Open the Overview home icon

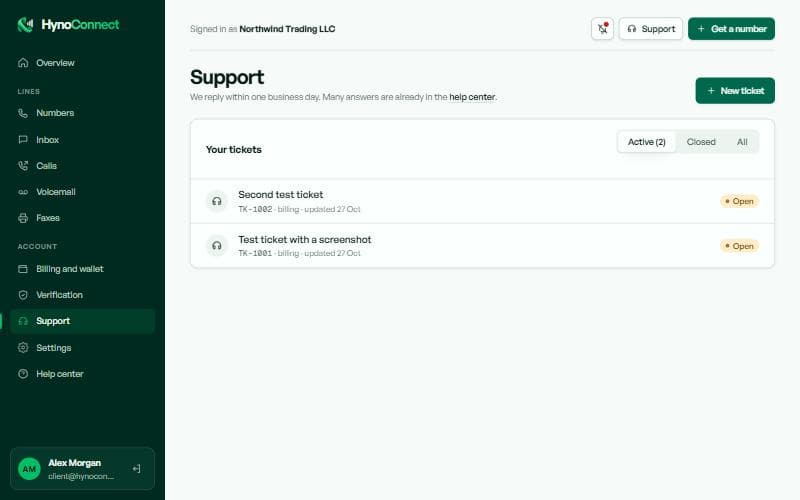point(23,63)
